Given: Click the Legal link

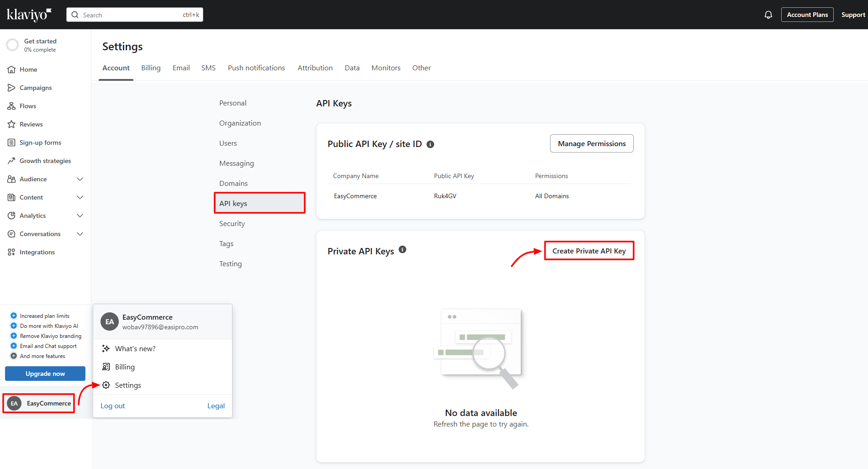Looking at the screenshot, I should pos(216,406).
